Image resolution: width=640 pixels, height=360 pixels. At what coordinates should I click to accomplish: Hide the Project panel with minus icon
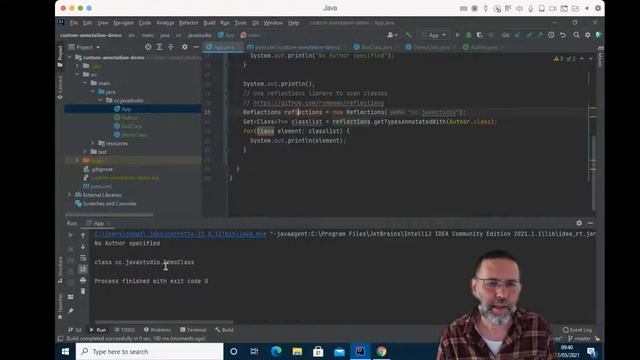[196, 47]
